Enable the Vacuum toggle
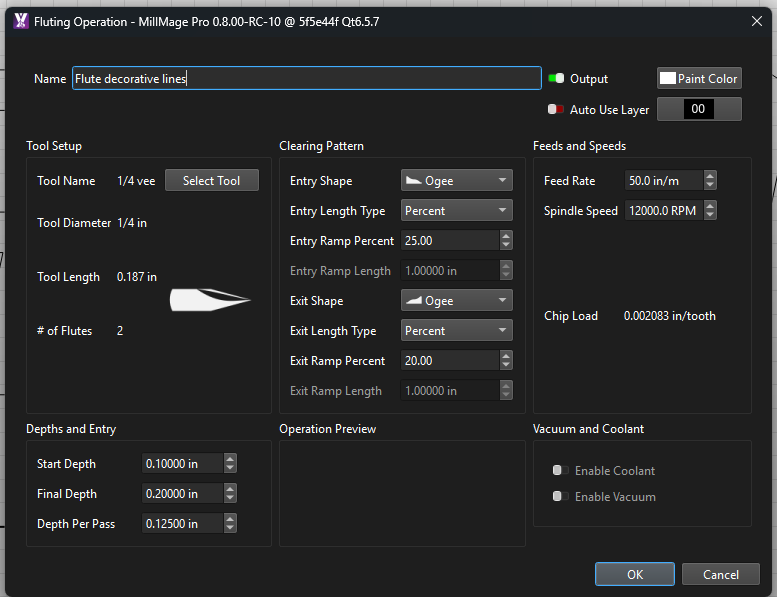 coord(561,497)
